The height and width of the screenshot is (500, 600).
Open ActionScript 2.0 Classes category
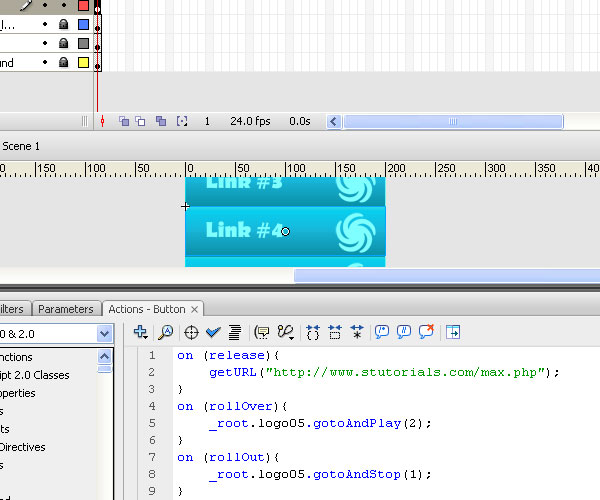pos(34,375)
